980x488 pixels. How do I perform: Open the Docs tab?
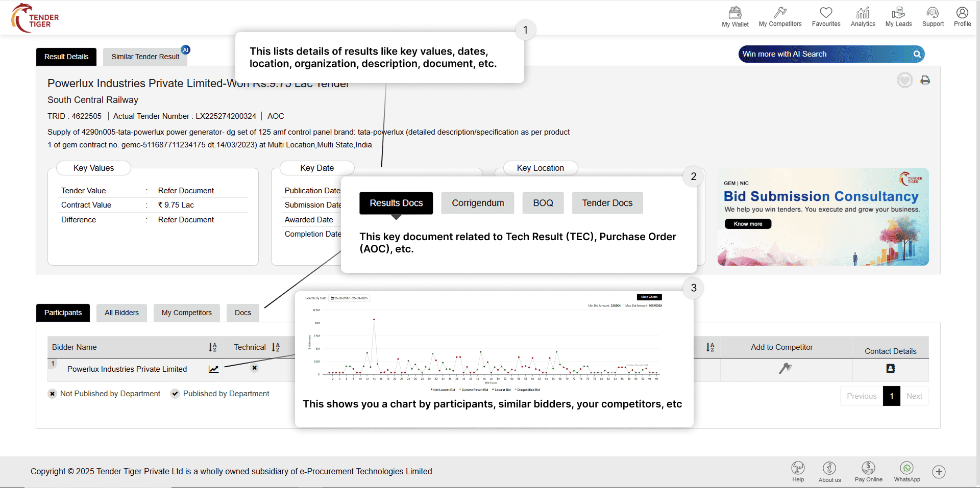(x=242, y=313)
